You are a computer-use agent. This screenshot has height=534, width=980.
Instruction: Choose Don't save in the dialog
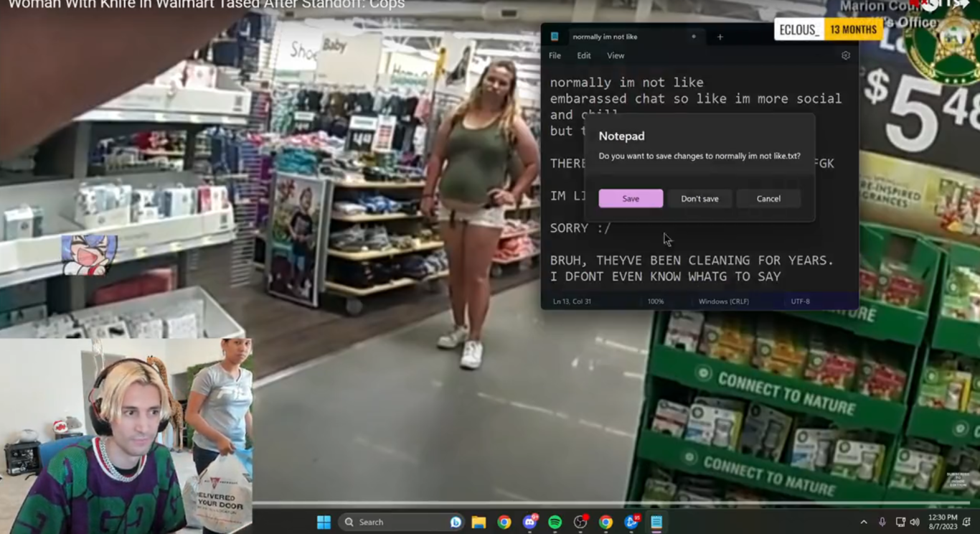click(x=699, y=199)
